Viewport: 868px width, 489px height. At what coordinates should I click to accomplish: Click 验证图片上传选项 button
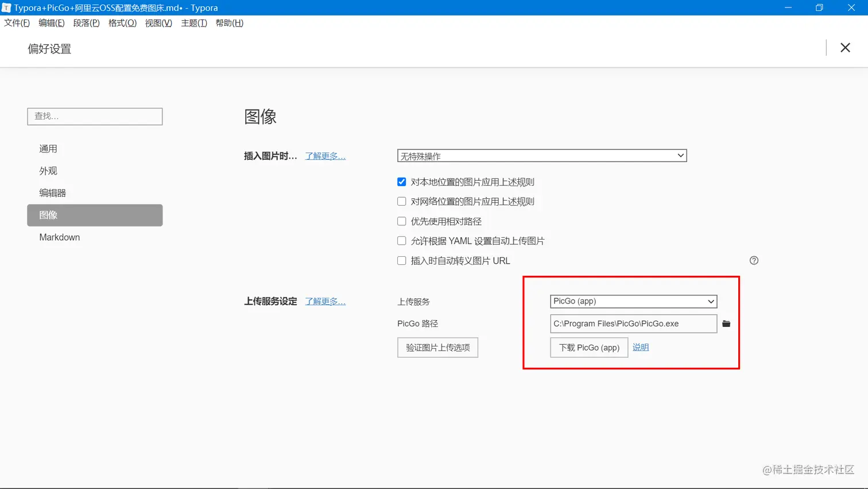point(437,348)
